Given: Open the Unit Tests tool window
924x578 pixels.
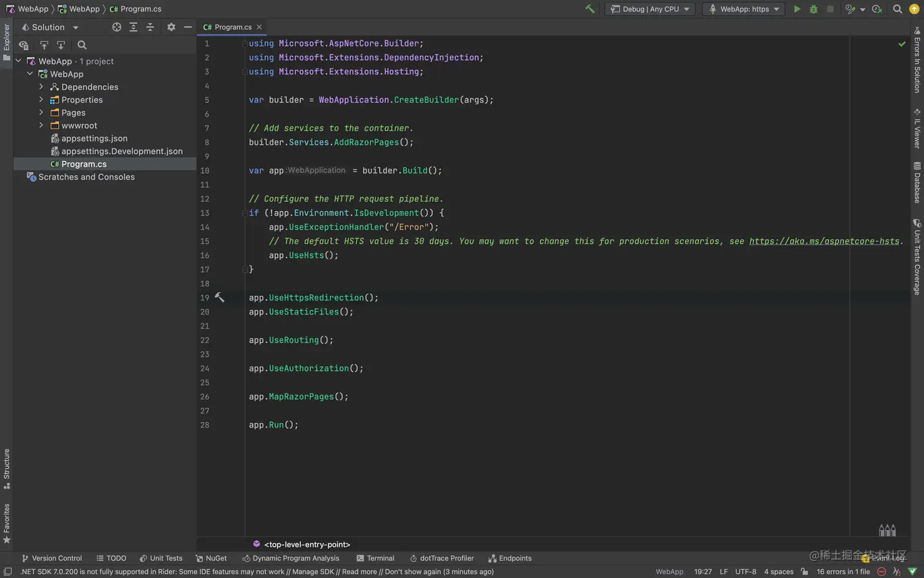Looking at the screenshot, I should tap(161, 558).
